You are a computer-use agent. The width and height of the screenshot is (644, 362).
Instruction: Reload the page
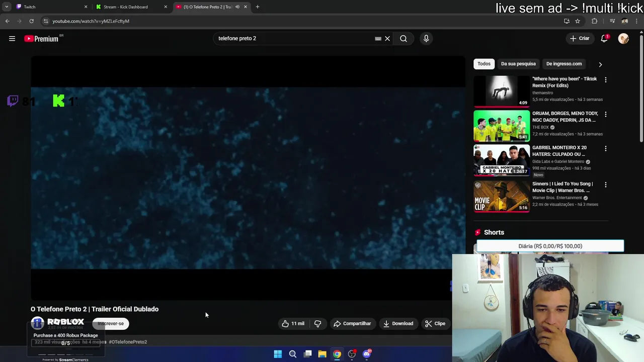31,21
